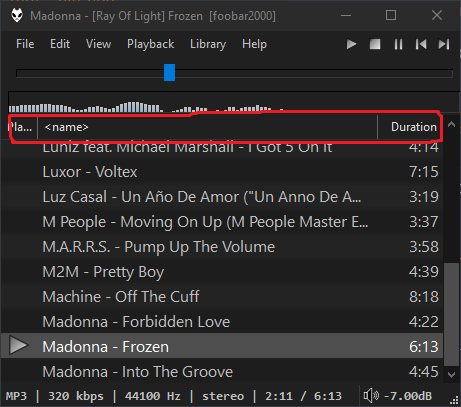Image resolution: width=461 pixels, height=407 pixels.
Task: Select Madonna - Frozen track row
Action: pos(222,346)
